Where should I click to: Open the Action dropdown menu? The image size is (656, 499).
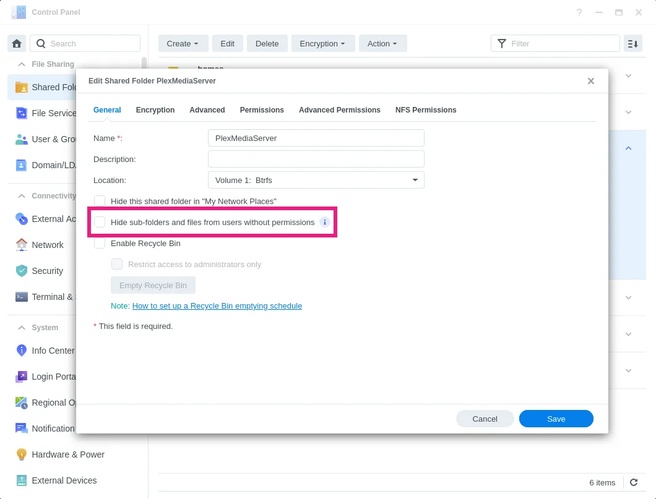pos(382,44)
